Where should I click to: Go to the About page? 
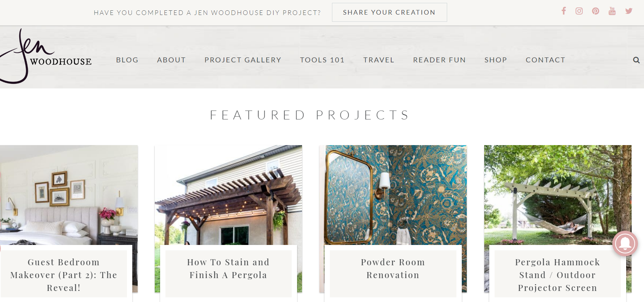[172, 60]
